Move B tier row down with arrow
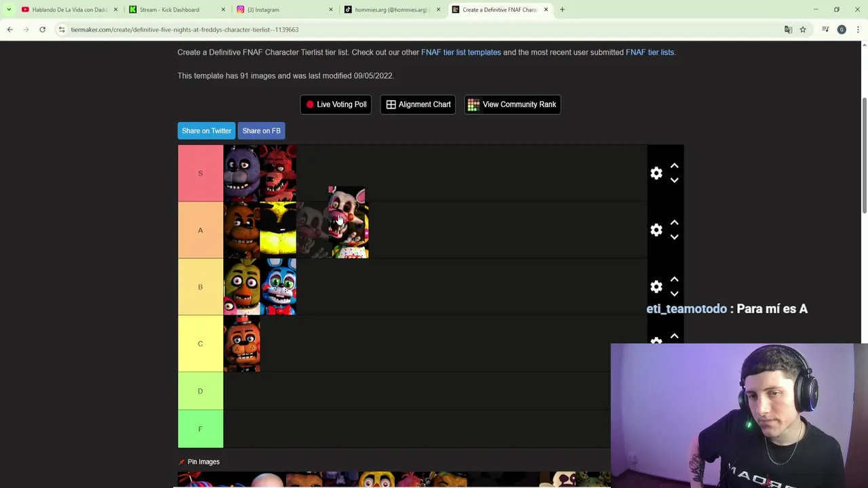The height and width of the screenshot is (488, 868). tap(674, 294)
